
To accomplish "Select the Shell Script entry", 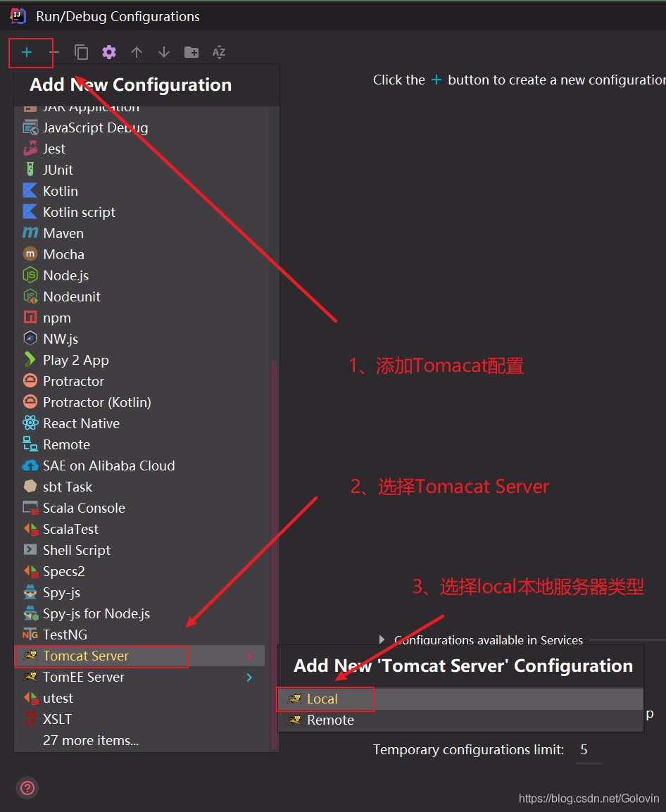I will [x=140, y=551].
